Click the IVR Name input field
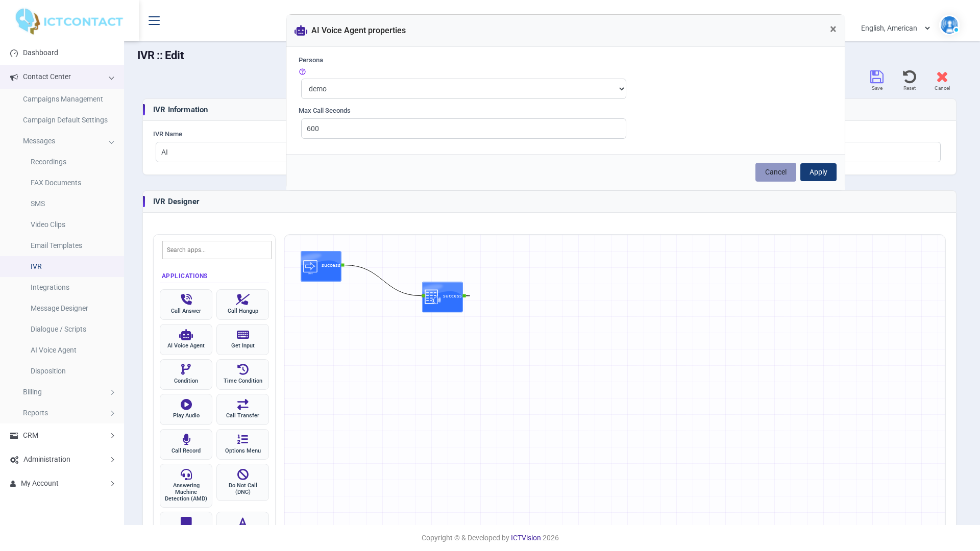The height and width of the screenshot is (551, 980). pyautogui.click(x=221, y=152)
